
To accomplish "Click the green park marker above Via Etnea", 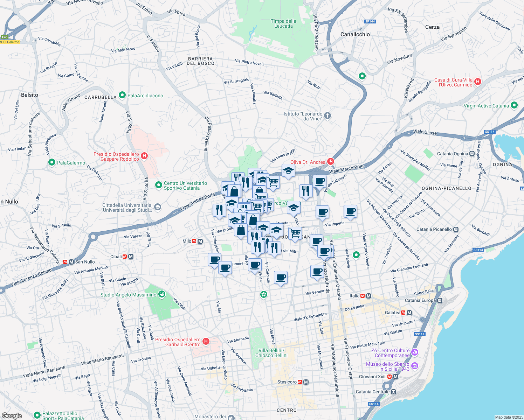I will [x=264, y=295].
